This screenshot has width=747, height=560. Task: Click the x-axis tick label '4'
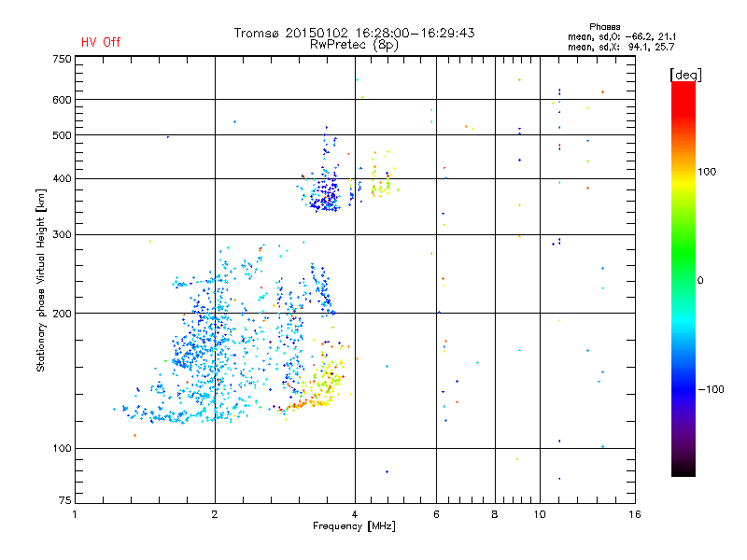pos(355,514)
